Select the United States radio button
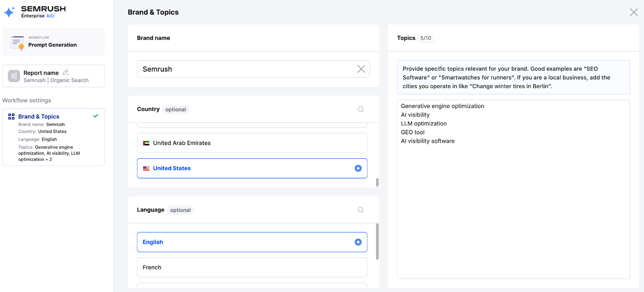Viewport: 644px width, 292px height. click(x=358, y=168)
